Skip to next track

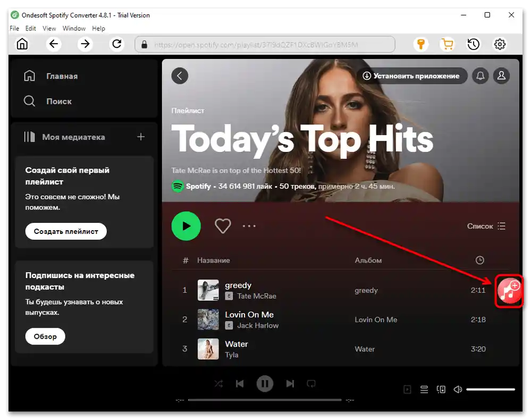point(290,384)
